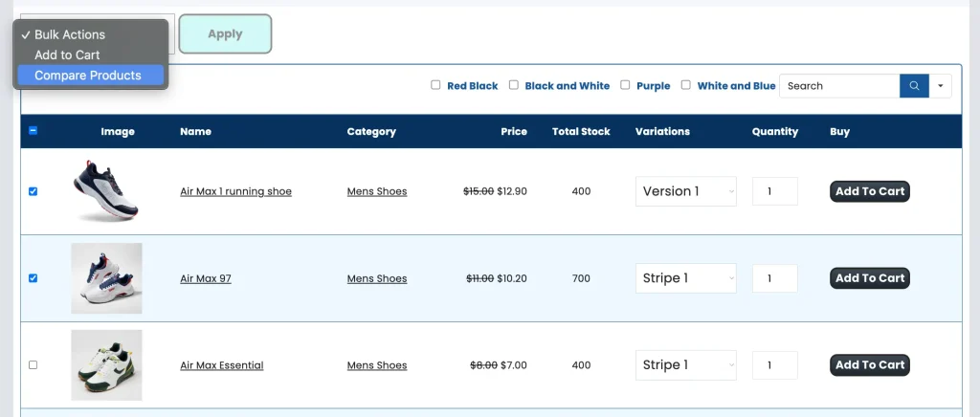Open Mens Shoes category for Air Max 1

377,191
